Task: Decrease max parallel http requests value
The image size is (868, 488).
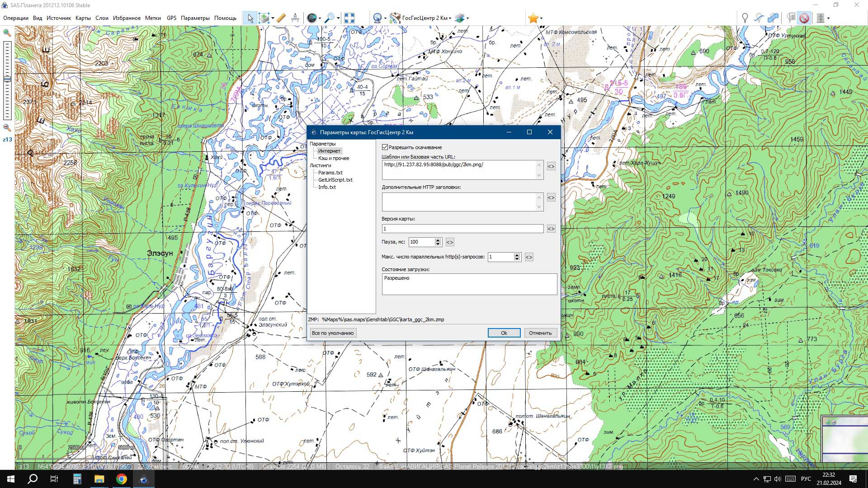Action: 517,259
